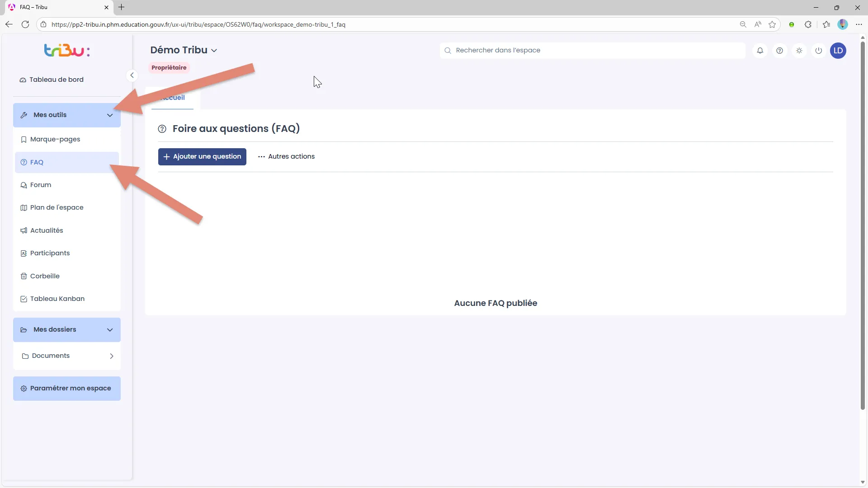Go back to the previous browser page

(9, 24)
